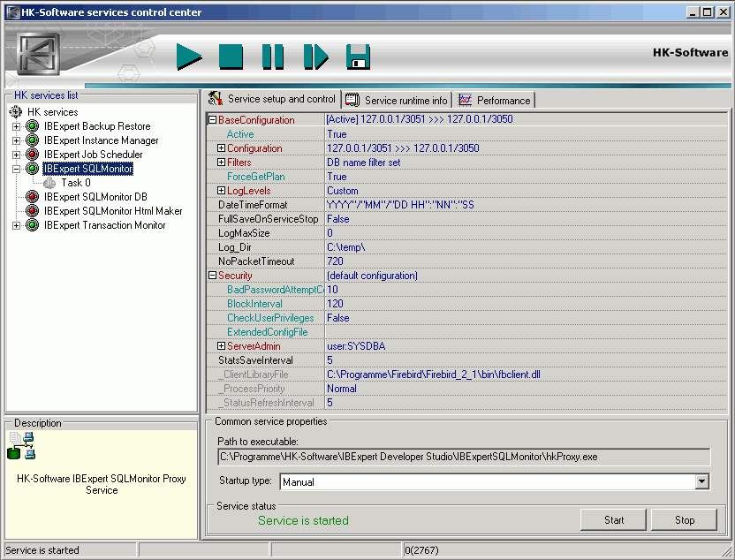Screen dimensions: 735x560
Task: Click Transaction Monitor green status icon
Action: pyautogui.click(x=32, y=225)
